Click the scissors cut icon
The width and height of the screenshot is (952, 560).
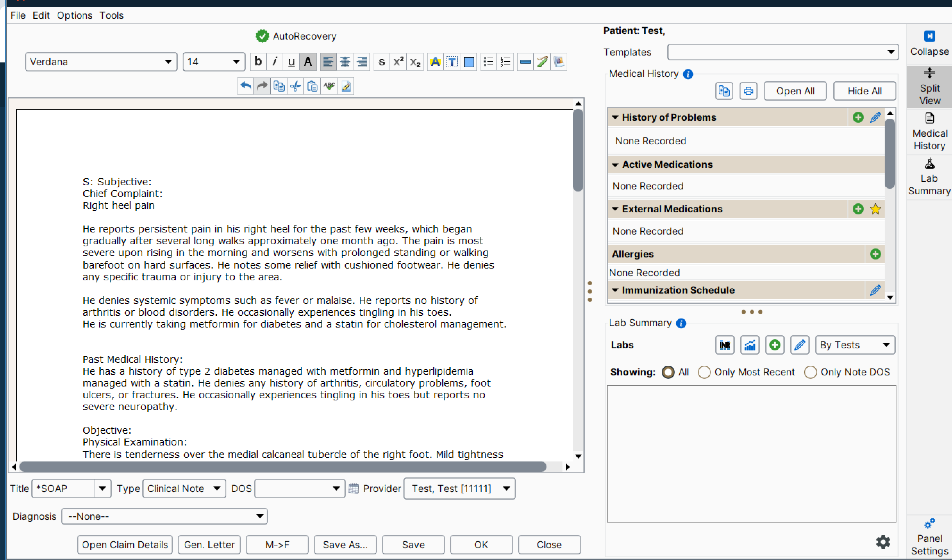295,86
